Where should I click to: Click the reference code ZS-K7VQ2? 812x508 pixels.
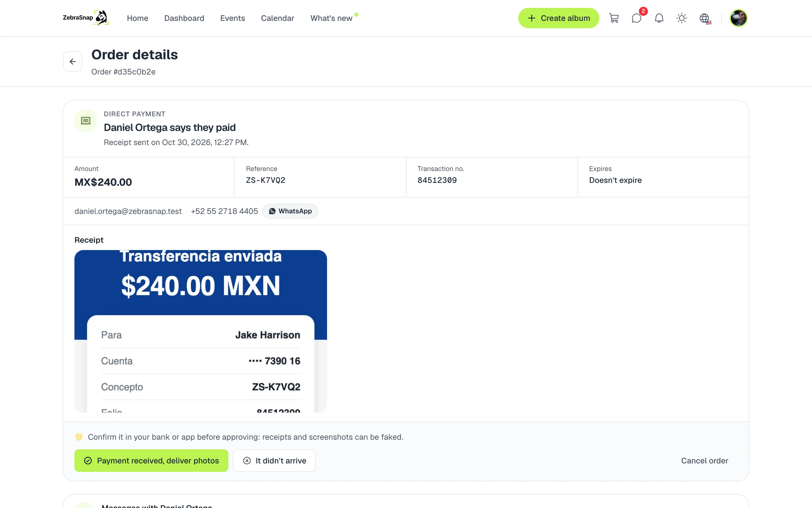[265, 180]
